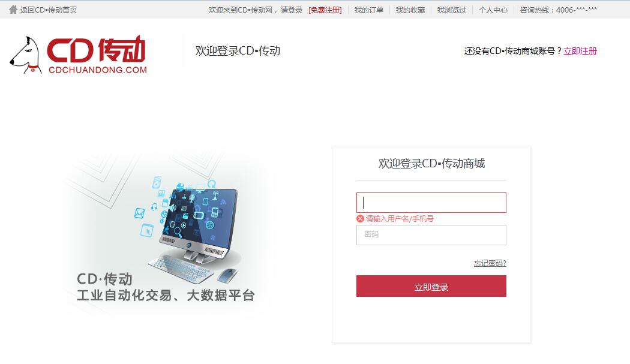Click the 请输入用户名/手机号 error message
Screen dimensions: 630x364
click(400, 218)
